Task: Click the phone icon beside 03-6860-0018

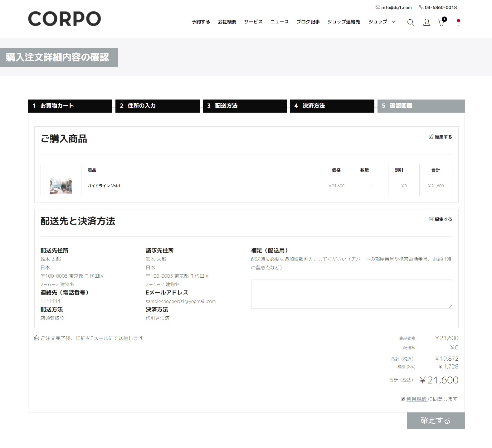Action: coord(421,7)
